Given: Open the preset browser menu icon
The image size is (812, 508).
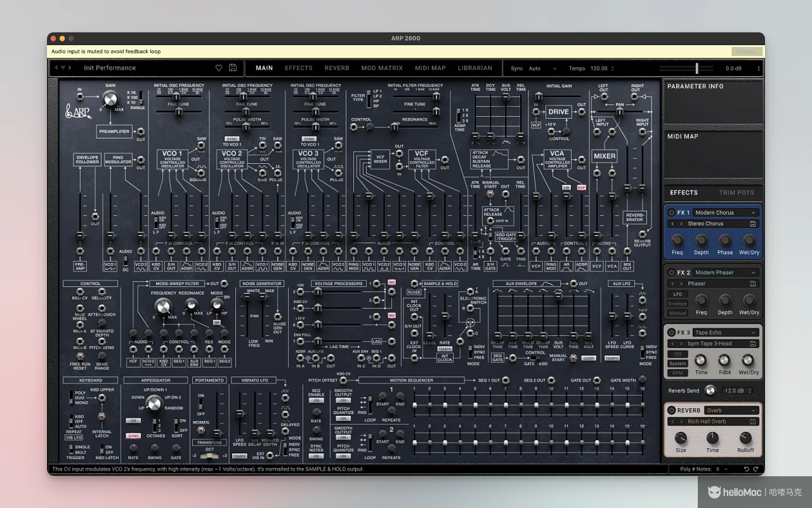Looking at the screenshot, I should point(63,68).
